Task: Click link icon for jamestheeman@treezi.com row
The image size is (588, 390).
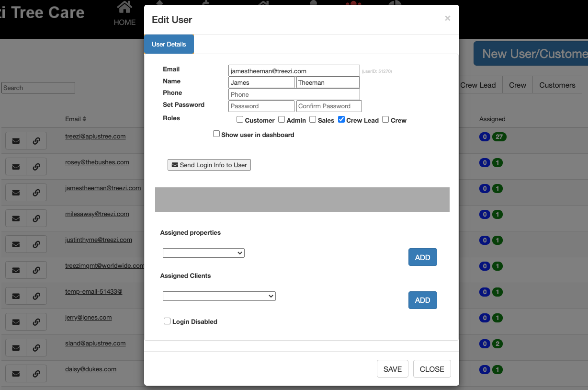Action: point(36,193)
